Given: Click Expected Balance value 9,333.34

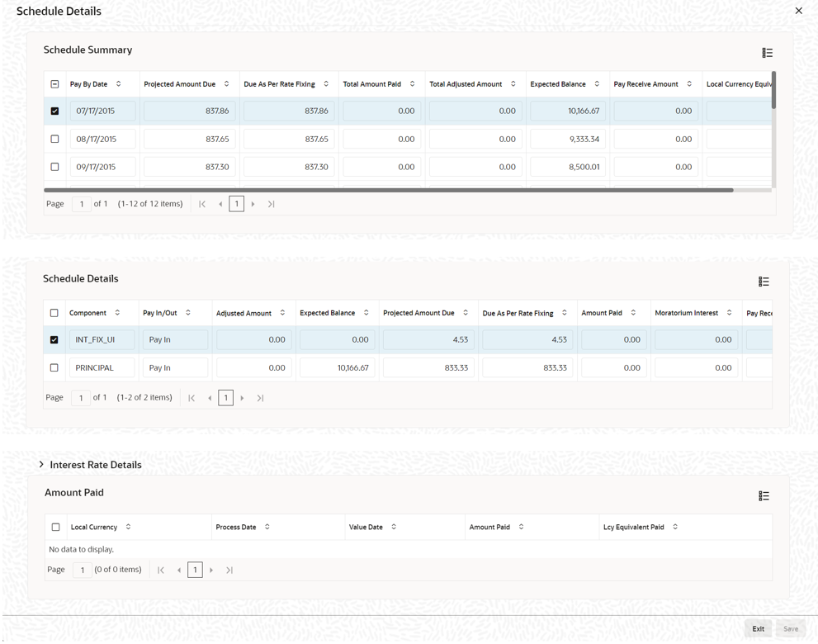Looking at the screenshot, I should [x=568, y=139].
